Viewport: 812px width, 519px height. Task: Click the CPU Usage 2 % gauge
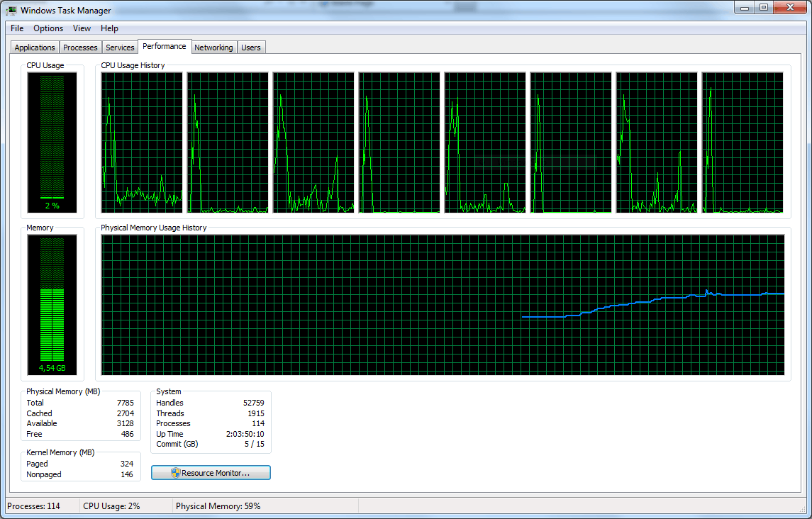coord(52,143)
